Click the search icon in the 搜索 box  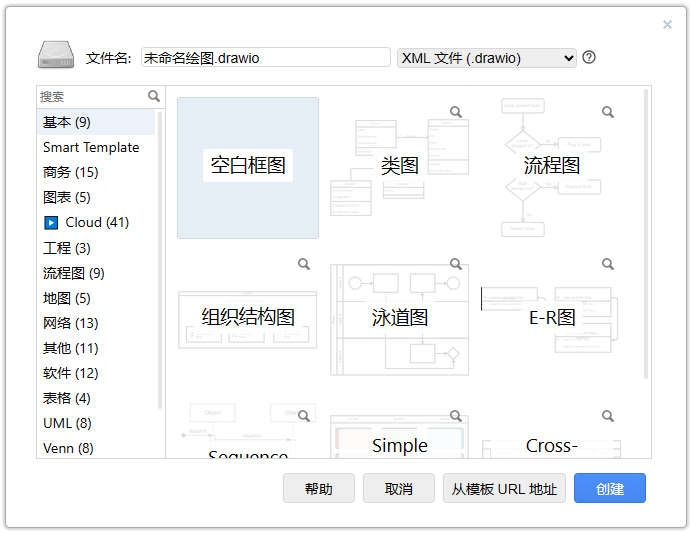(x=154, y=97)
